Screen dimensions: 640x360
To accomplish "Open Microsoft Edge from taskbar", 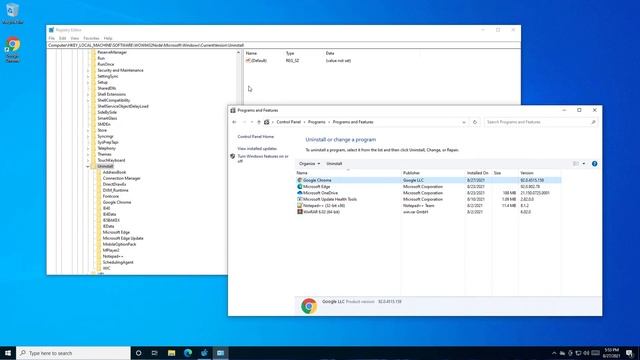I will click(188, 353).
